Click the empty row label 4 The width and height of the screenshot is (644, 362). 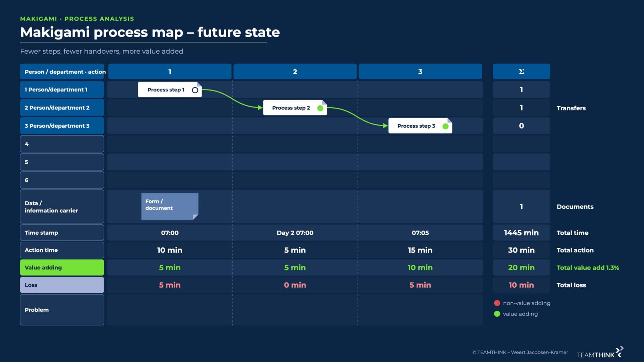62,144
